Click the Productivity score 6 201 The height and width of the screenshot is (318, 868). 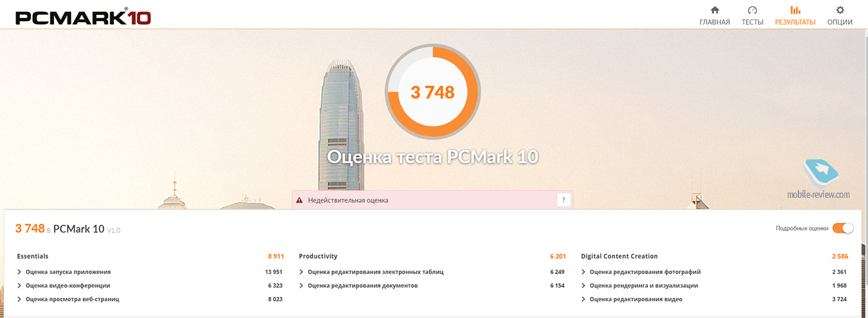pos(557,256)
